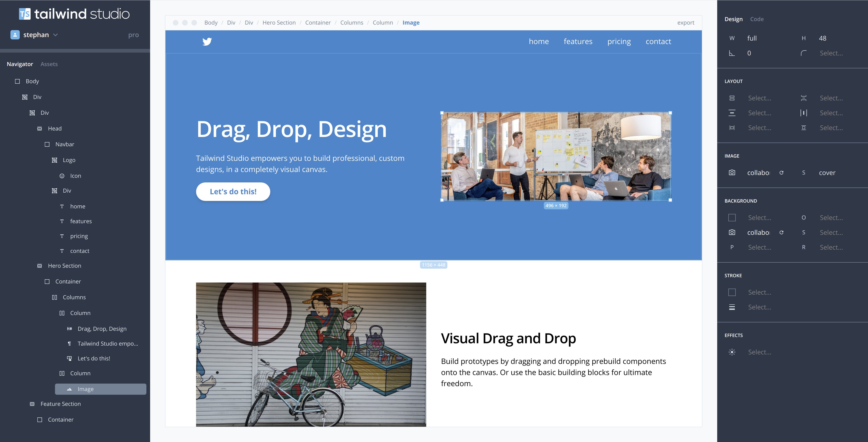868x442 pixels.
Task: Click the refresh icon in Image section
Action: click(x=781, y=172)
